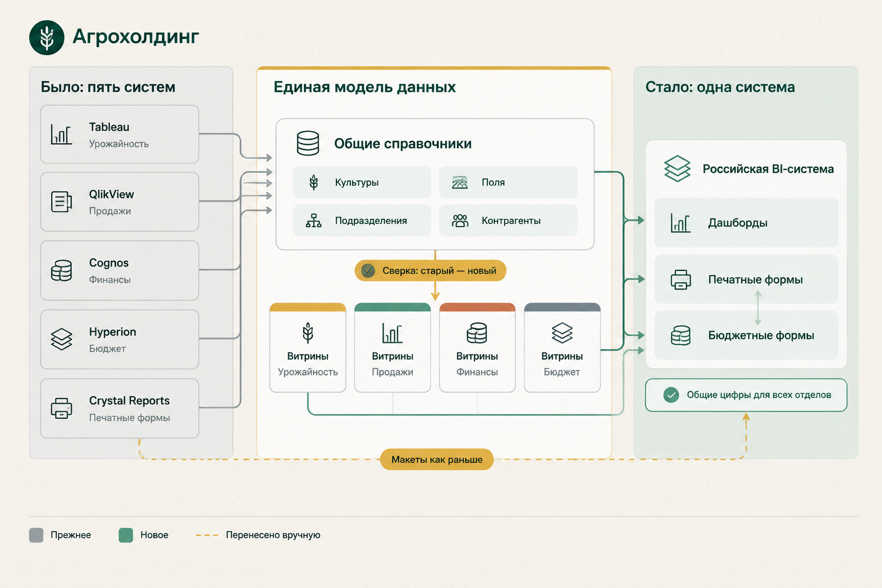Select the Crystal Reports printer icon
Image resolution: width=882 pixels, height=588 pixels.
click(x=61, y=408)
